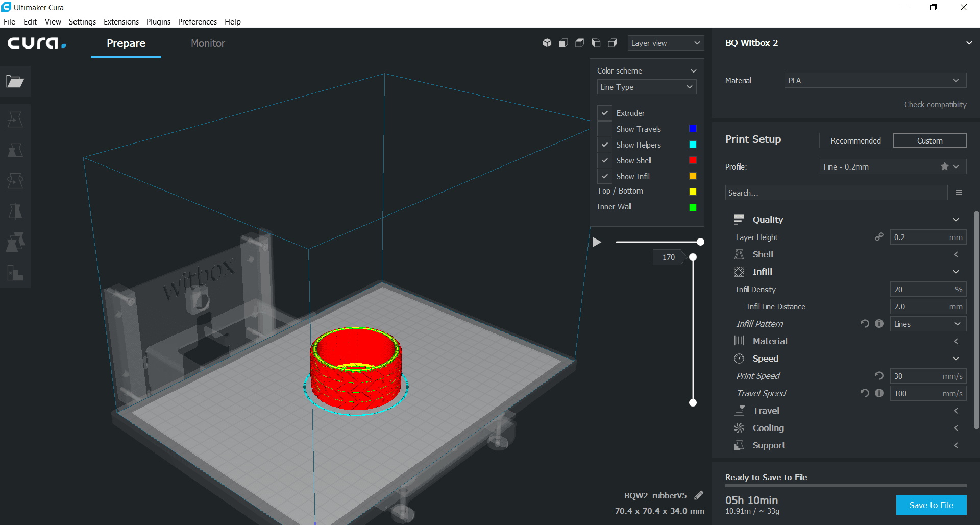
Task: Select the Scale tool in left toolbar
Action: pos(15,150)
